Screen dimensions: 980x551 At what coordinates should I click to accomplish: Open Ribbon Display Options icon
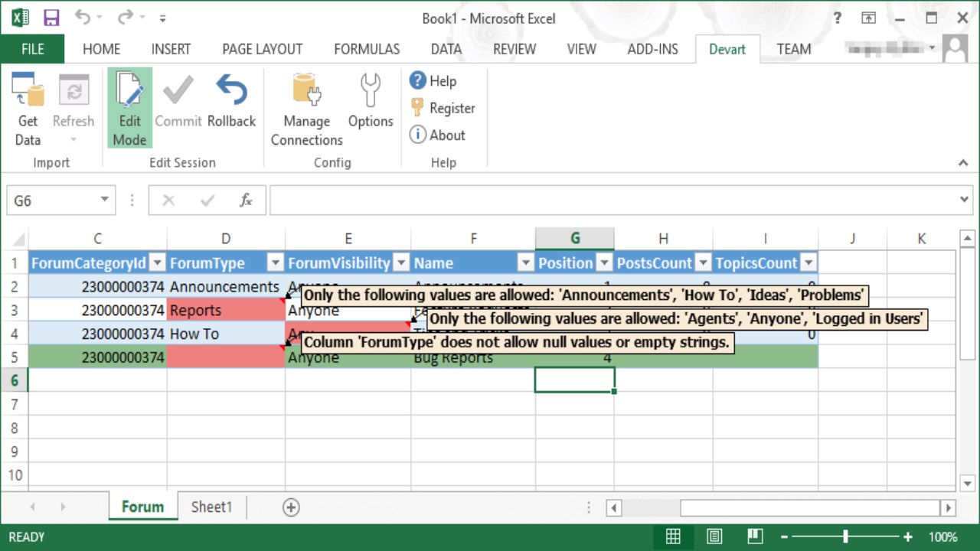pyautogui.click(x=868, y=18)
